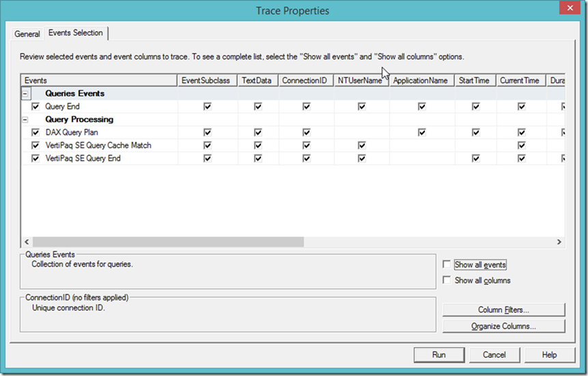
Task: Toggle TextData for DAX Query Plan
Action: click(258, 132)
